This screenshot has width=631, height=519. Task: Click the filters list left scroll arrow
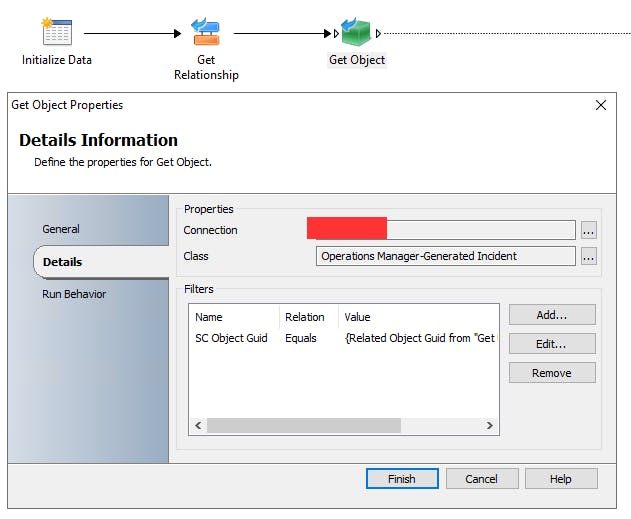click(x=198, y=425)
